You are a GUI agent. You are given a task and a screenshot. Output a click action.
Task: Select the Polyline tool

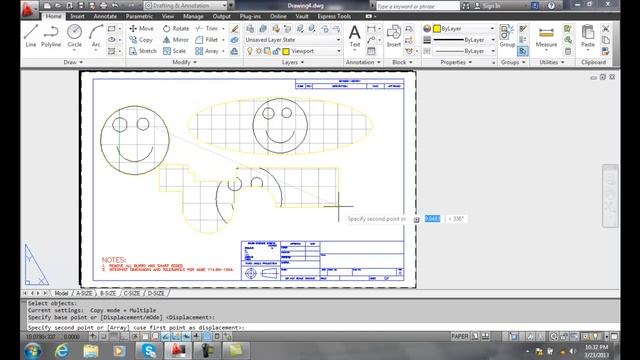[x=51, y=36]
